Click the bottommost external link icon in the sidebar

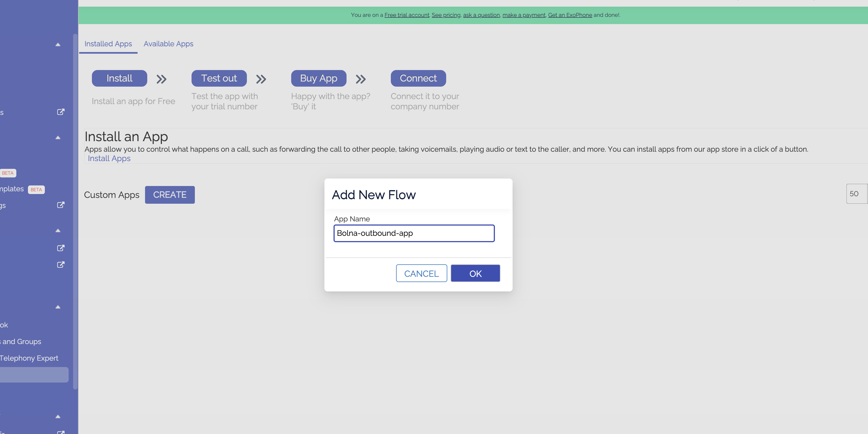point(61,432)
